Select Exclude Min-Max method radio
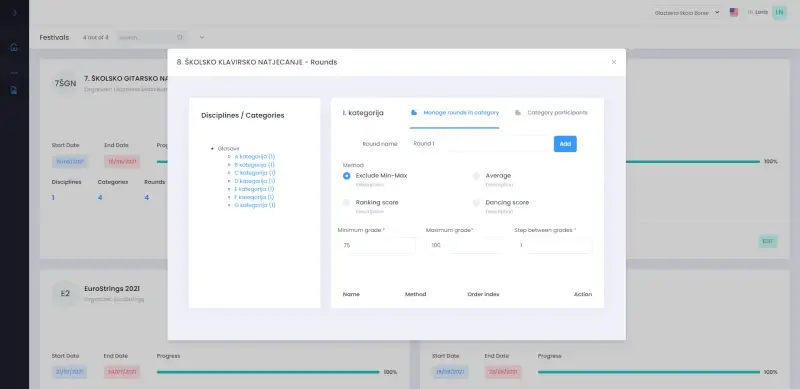800x389 pixels. point(346,176)
